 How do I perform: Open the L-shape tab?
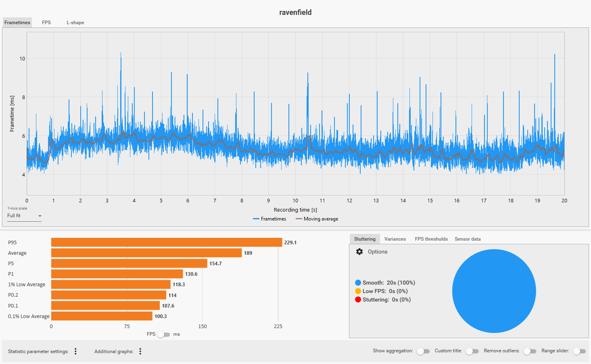[75, 23]
